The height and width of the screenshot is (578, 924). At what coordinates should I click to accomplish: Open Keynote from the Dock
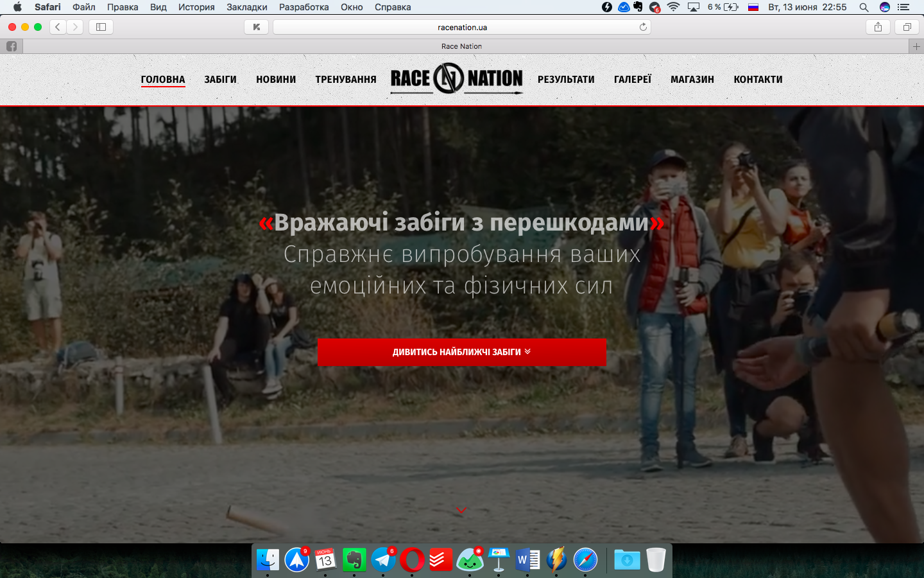(x=499, y=559)
